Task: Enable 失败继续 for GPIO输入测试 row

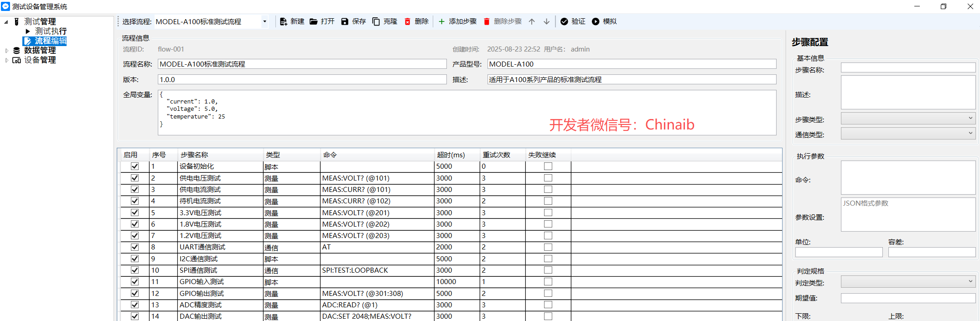Action: tap(548, 282)
